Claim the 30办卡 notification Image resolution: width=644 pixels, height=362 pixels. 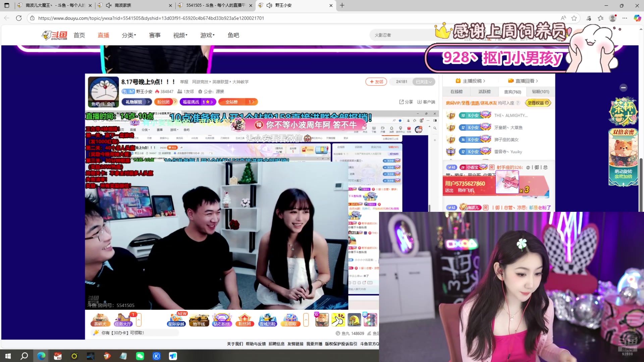[135, 333]
